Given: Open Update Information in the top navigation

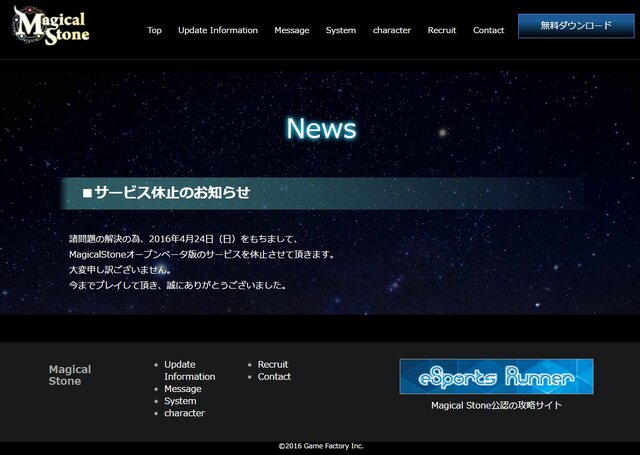Looking at the screenshot, I should 218,30.
